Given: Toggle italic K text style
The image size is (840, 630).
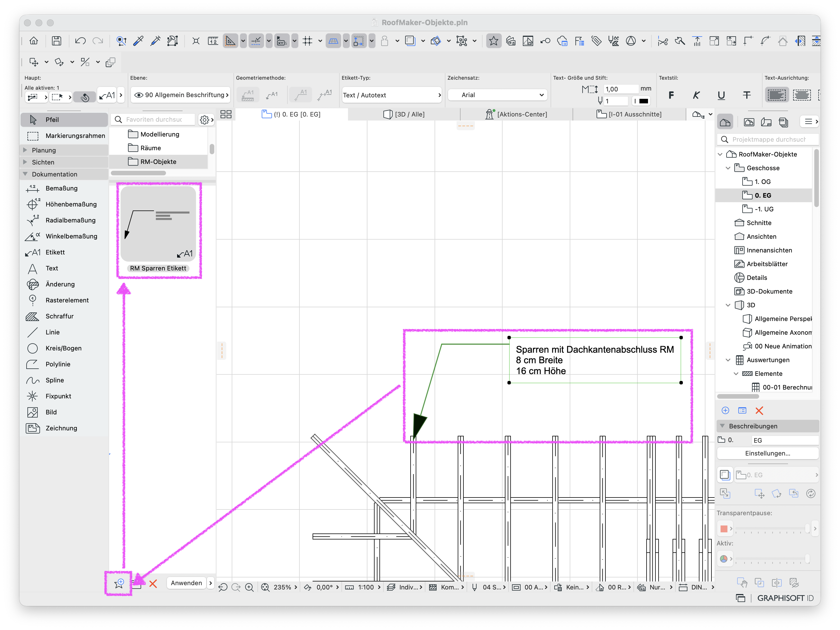Looking at the screenshot, I should tap(696, 95).
